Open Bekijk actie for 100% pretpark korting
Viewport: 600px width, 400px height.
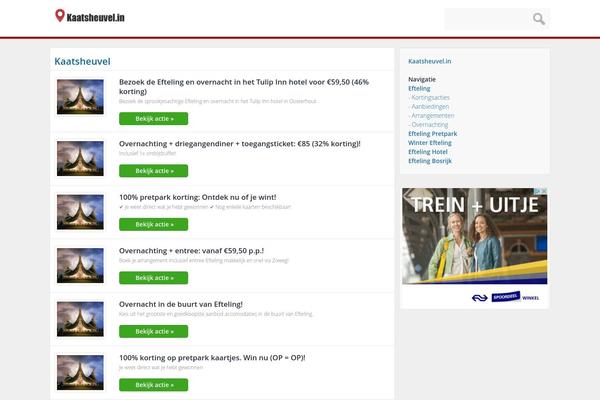pos(153,224)
